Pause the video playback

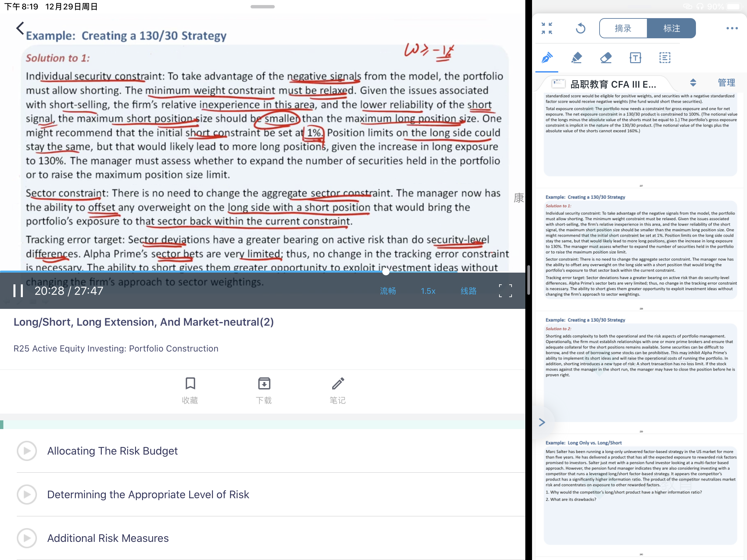pyautogui.click(x=18, y=291)
